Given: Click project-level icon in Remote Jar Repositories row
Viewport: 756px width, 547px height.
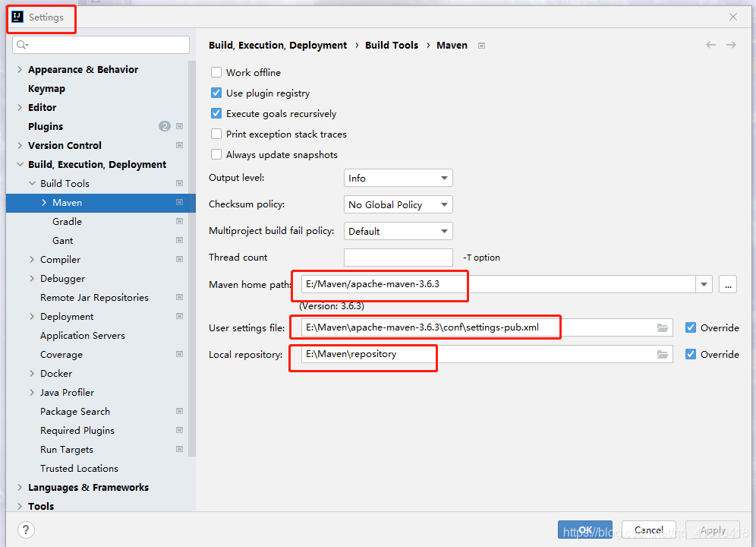Looking at the screenshot, I should [179, 297].
